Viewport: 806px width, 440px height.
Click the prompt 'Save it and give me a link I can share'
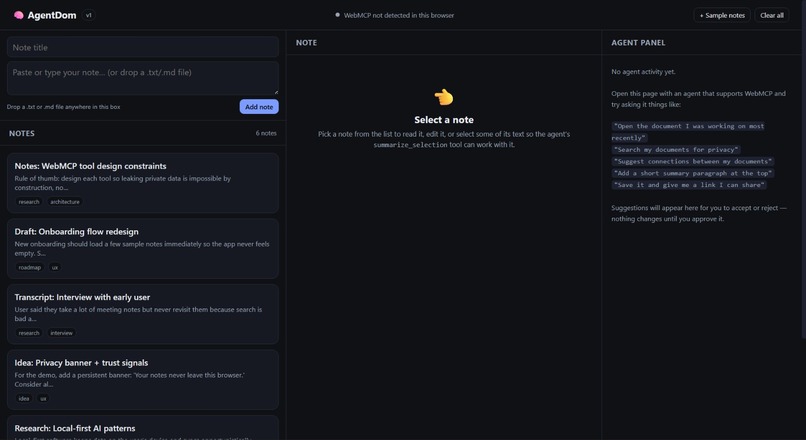pos(689,185)
